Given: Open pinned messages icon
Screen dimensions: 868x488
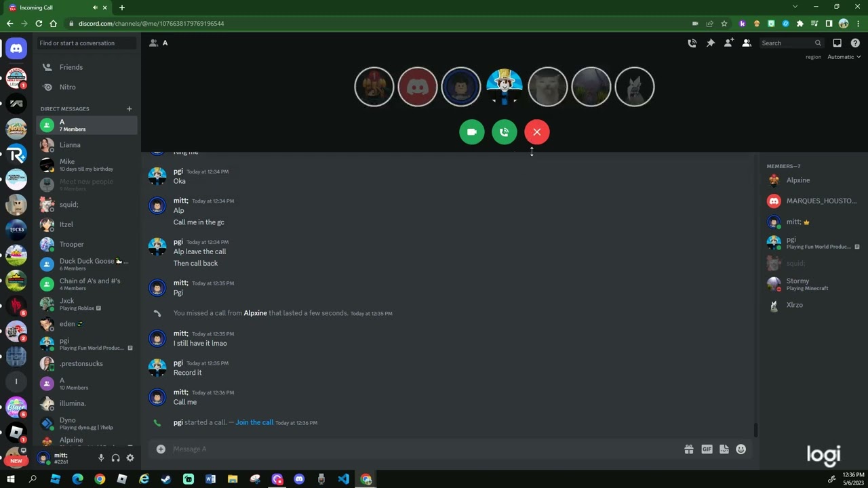Looking at the screenshot, I should pyautogui.click(x=710, y=43).
